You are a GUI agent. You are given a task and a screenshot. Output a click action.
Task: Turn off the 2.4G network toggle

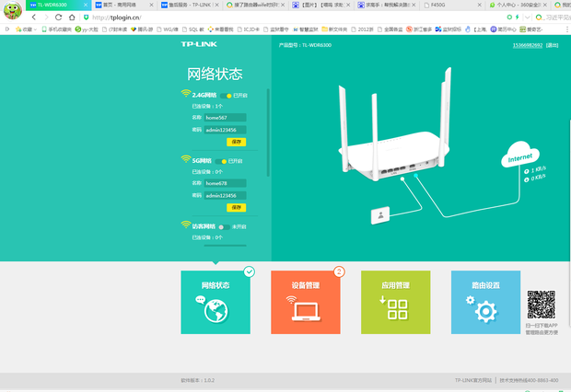226,96
